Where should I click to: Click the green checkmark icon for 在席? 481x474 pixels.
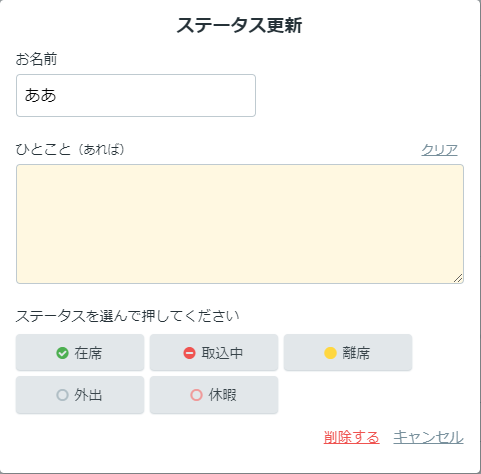point(62,353)
